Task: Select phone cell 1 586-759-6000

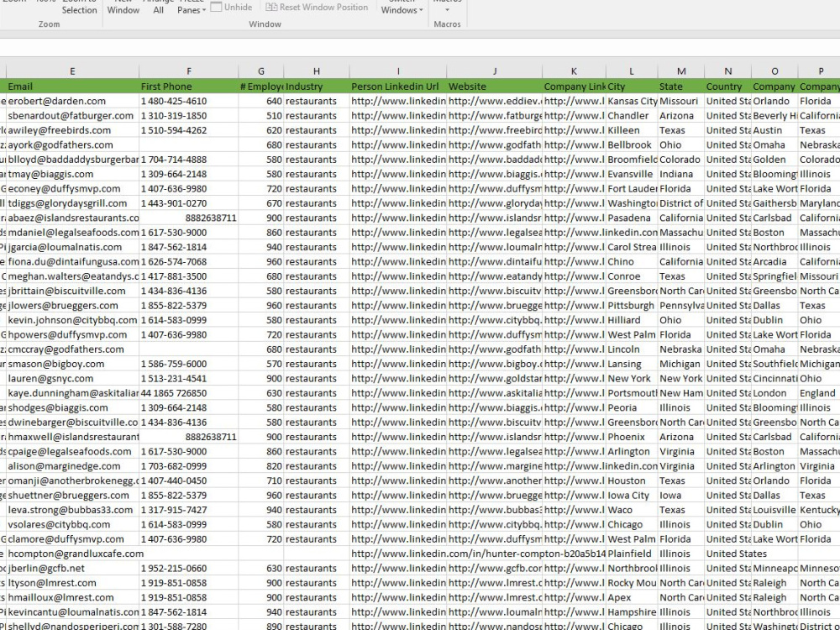Action: click(188, 364)
